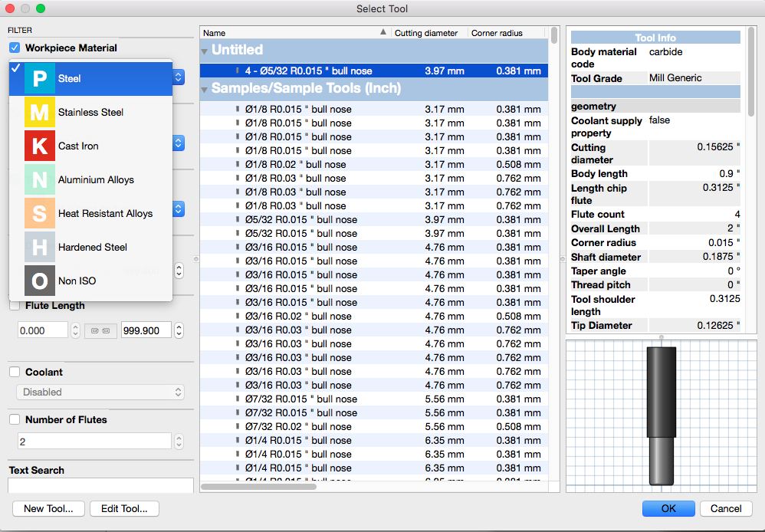765x532 pixels.
Task: Click the Edit Tool... button
Action: coord(124,508)
